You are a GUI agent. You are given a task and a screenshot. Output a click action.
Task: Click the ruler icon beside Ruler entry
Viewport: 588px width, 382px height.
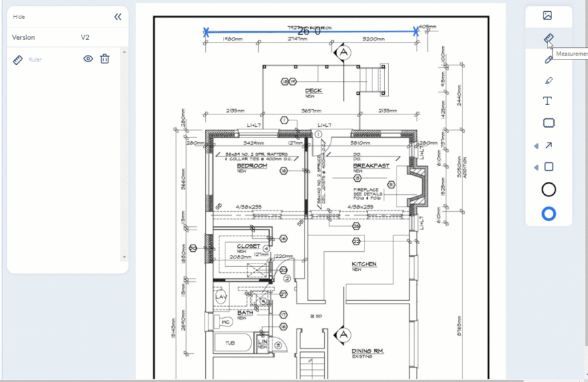point(18,60)
